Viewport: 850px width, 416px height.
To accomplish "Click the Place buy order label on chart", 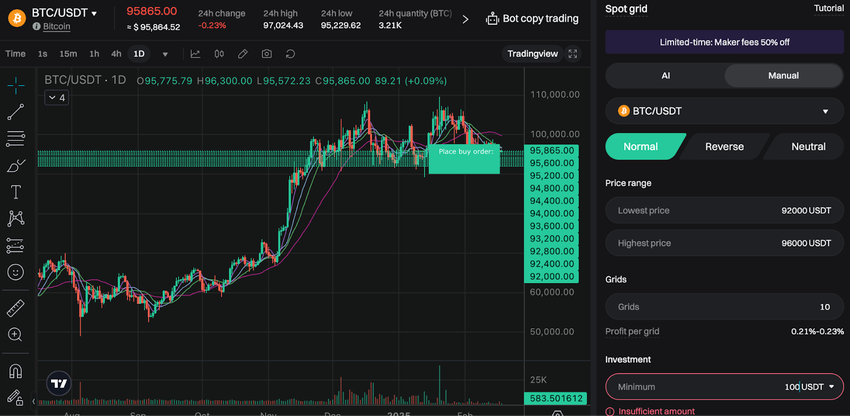I will point(464,159).
